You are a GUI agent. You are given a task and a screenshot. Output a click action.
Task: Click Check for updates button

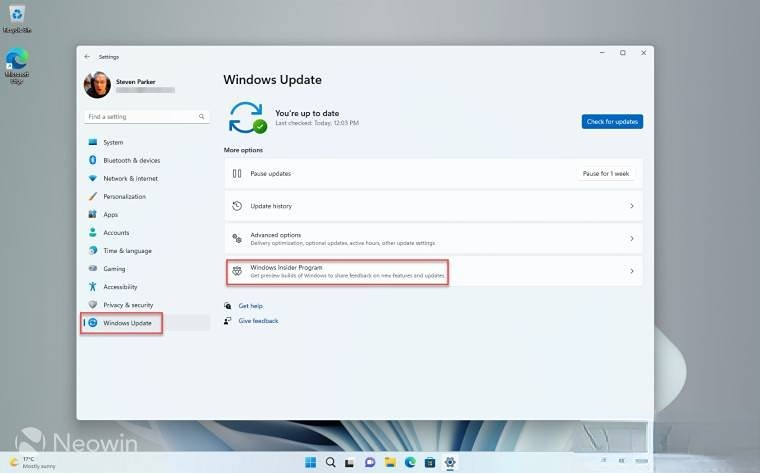pyautogui.click(x=612, y=122)
